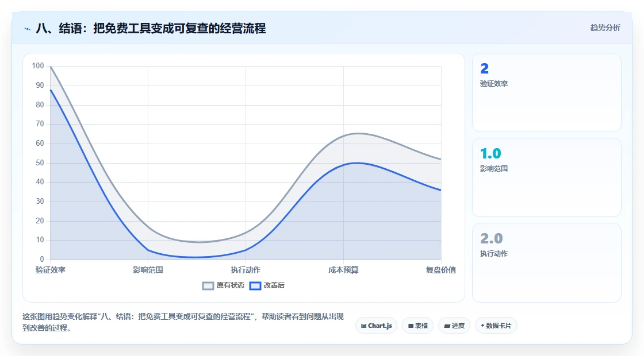Select the Chart.js tag

[376, 326]
